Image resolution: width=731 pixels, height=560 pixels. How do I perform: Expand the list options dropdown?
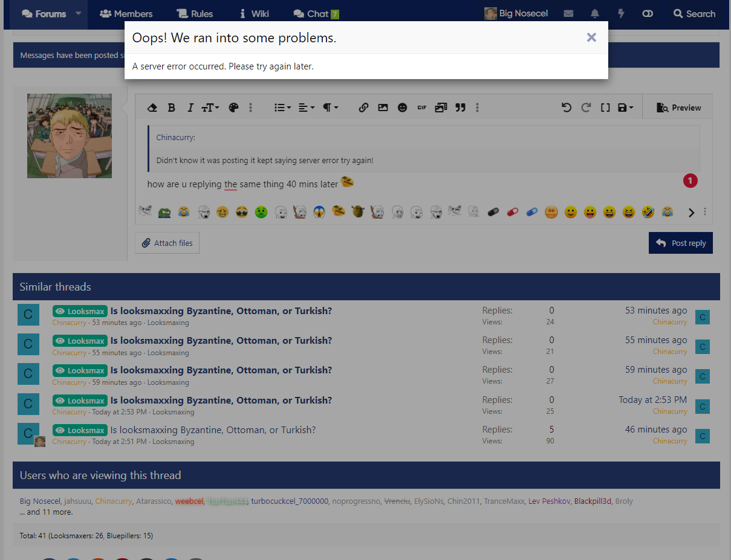tap(282, 108)
